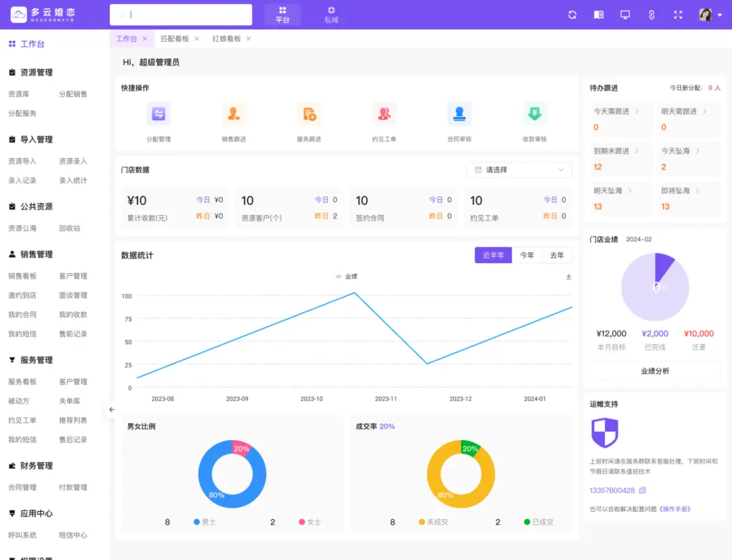Download the chart with the download icon
This screenshot has height=560, width=732.
pyautogui.click(x=569, y=277)
